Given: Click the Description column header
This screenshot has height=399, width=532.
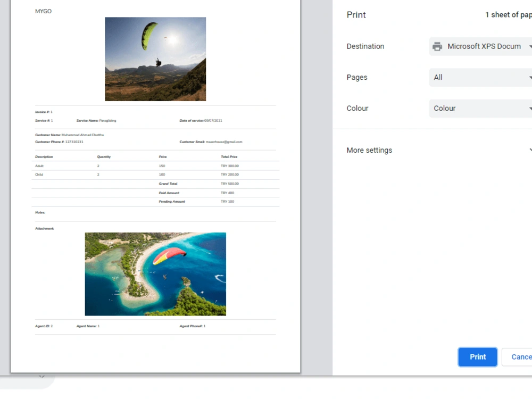Looking at the screenshot, I should (x=44, y=157).
